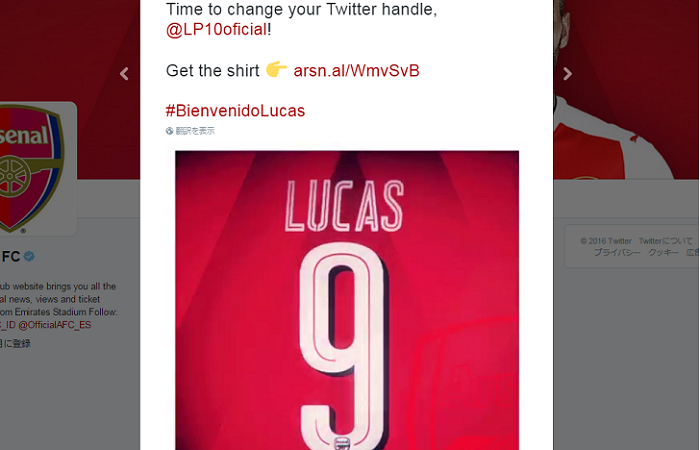The image size is (700, 450).
Task: Follow the arsn.al/WmvSvB shirt link
Action: 356,71
